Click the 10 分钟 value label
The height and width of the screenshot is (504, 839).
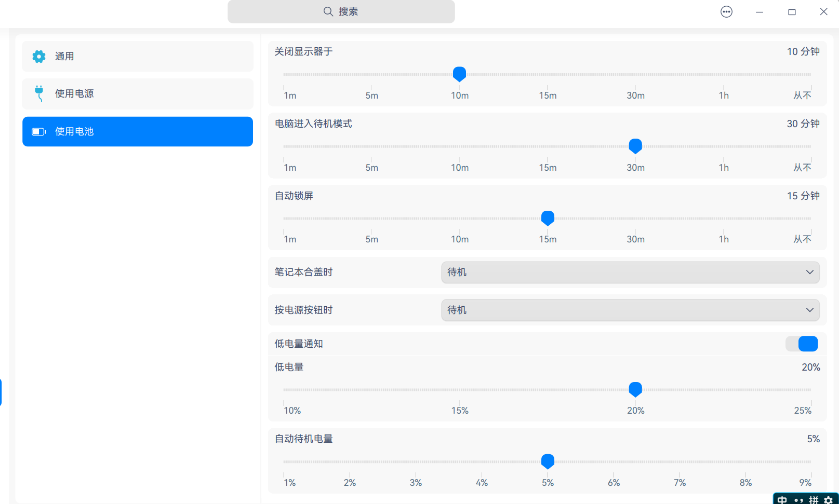(x=803, y=51)
